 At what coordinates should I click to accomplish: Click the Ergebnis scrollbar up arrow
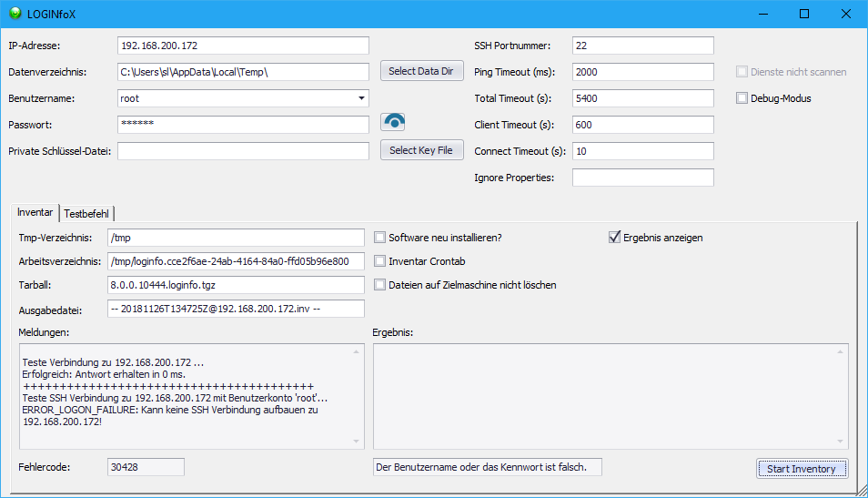click(841, 351)
